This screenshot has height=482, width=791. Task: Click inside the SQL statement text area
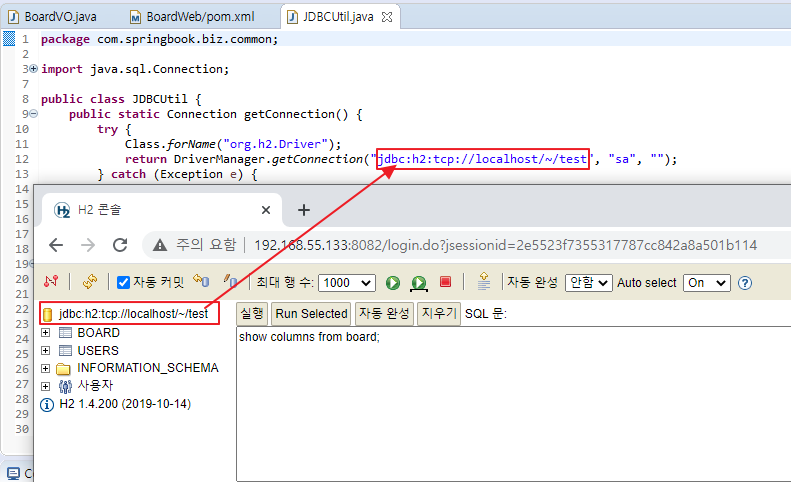pyautogui.click(x=514, y=404)
